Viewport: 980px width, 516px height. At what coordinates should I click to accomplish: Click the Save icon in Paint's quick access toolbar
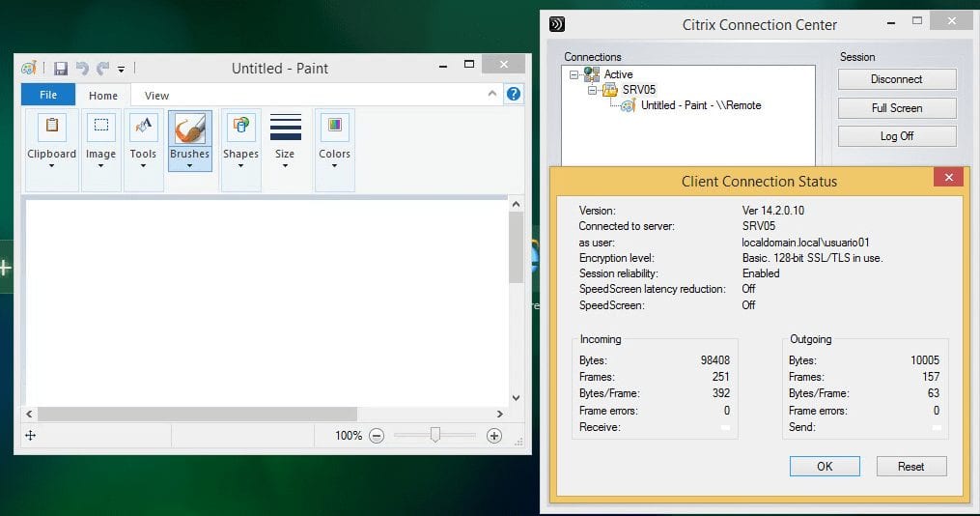[61, 69]
